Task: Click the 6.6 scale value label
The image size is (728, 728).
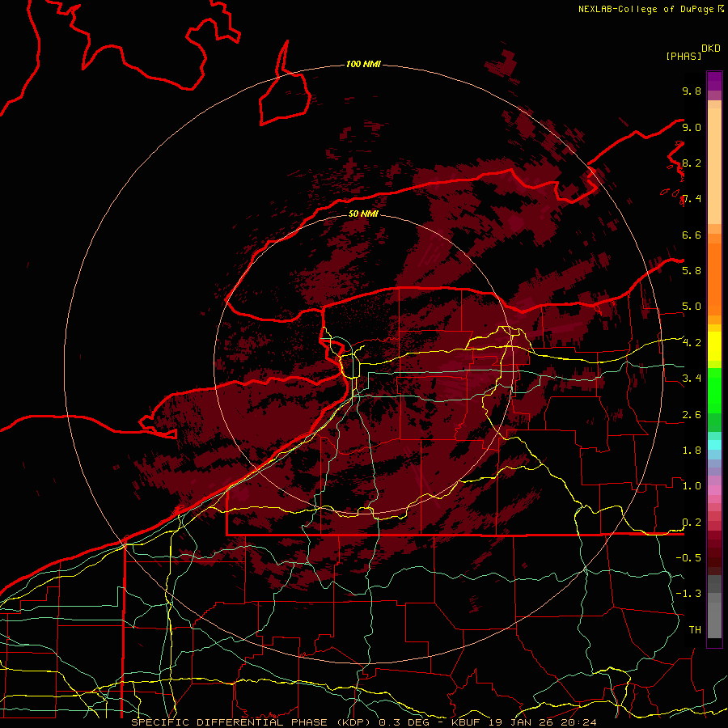Action: click(x=692, y=235)
